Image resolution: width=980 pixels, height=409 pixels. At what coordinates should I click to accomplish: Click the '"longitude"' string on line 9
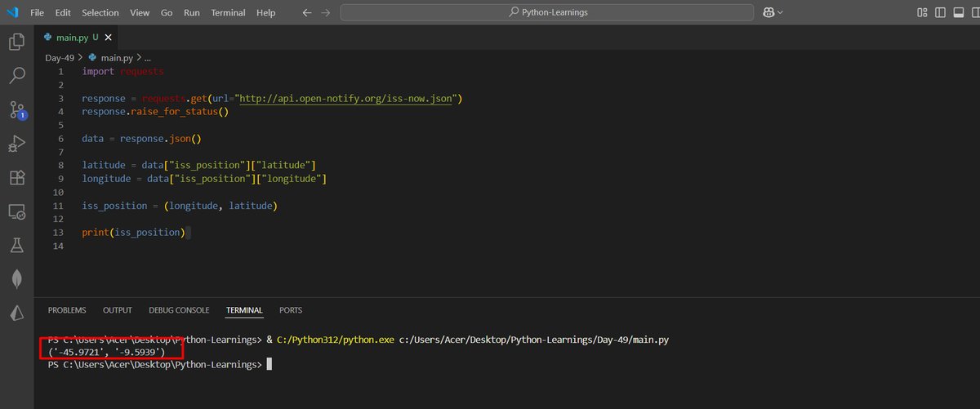pyautogui.click(x=290, y=179)
